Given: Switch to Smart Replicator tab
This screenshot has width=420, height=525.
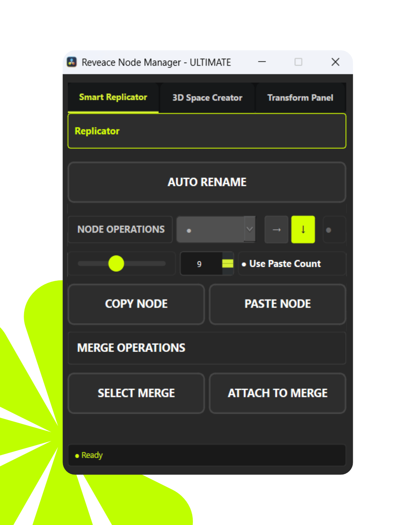Looking at the screenshot, I should click(x=113, y=97).
